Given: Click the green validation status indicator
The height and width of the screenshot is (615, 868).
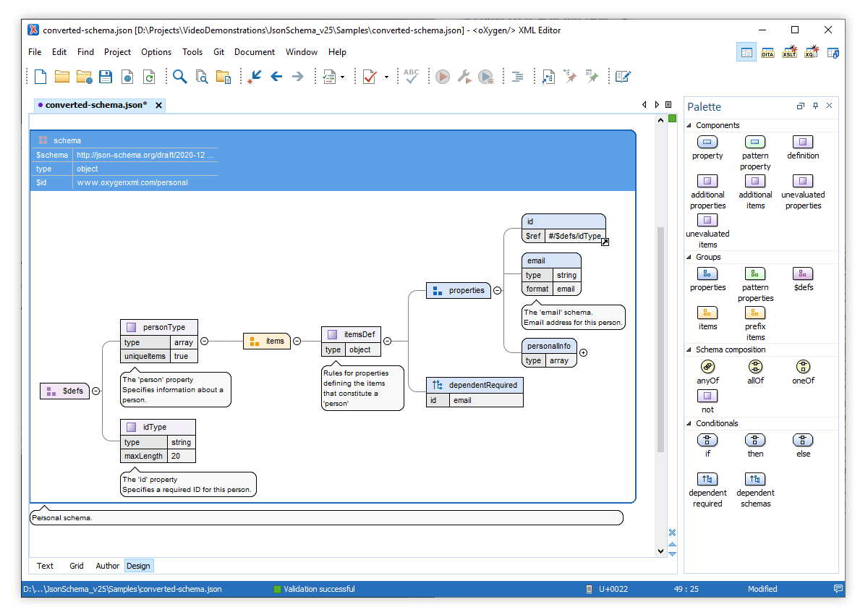Looking at the screenshot, I should (672, 118).
